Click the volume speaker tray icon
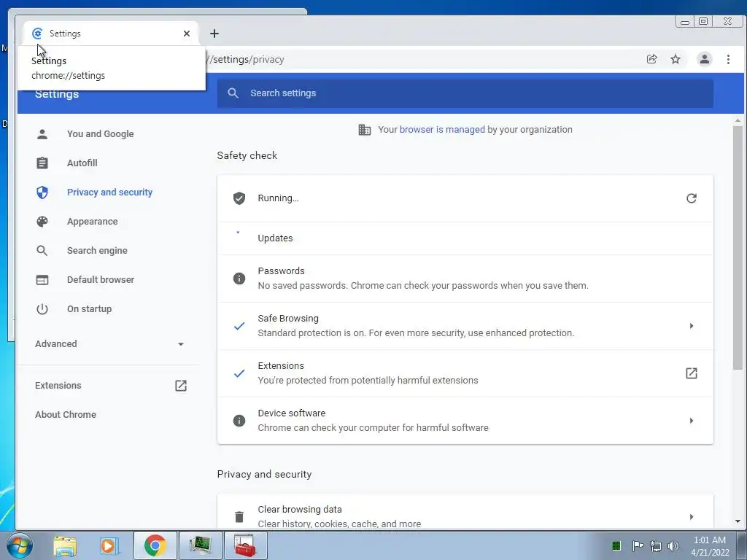747x560 pixels. point(673,545)
